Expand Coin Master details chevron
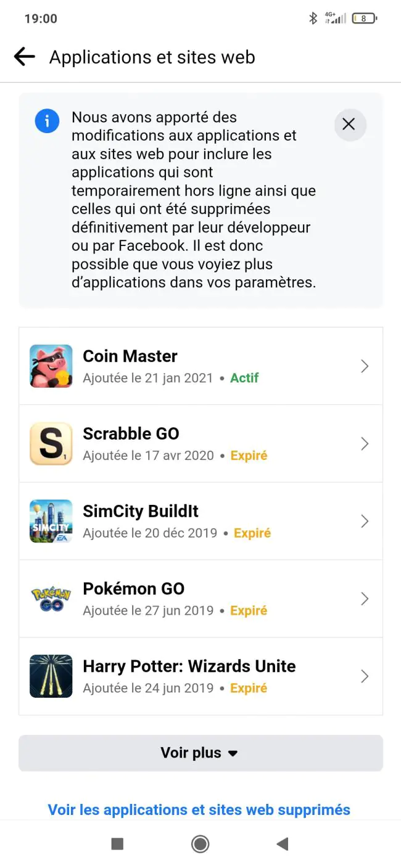 tap(365, 366)
